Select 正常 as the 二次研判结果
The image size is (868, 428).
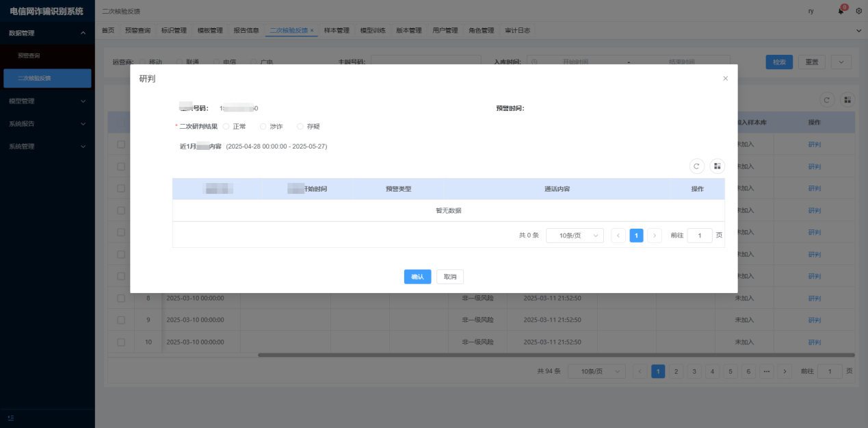coord(226,127)
